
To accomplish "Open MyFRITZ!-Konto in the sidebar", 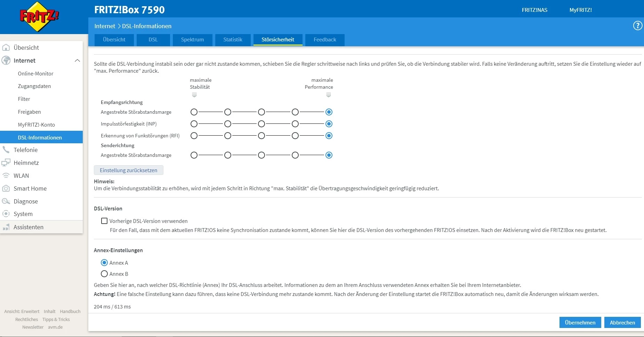I will tap(41, 125).
